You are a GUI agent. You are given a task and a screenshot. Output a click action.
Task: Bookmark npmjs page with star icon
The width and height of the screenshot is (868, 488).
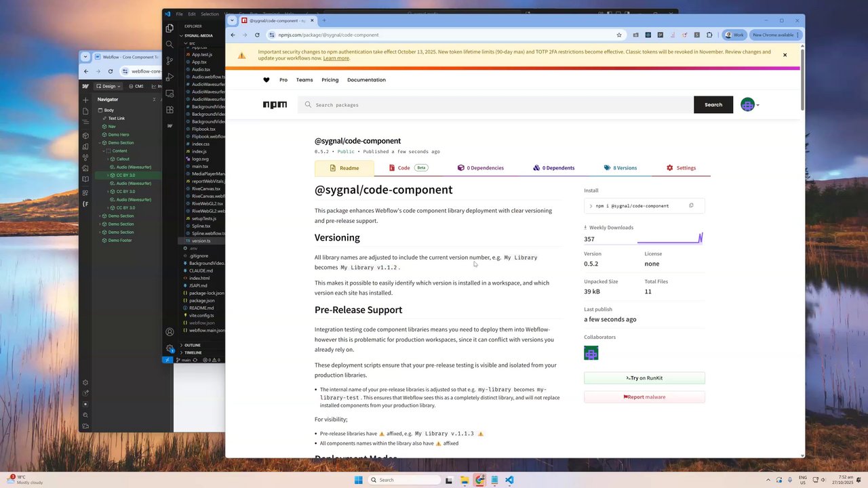(619, 35)
